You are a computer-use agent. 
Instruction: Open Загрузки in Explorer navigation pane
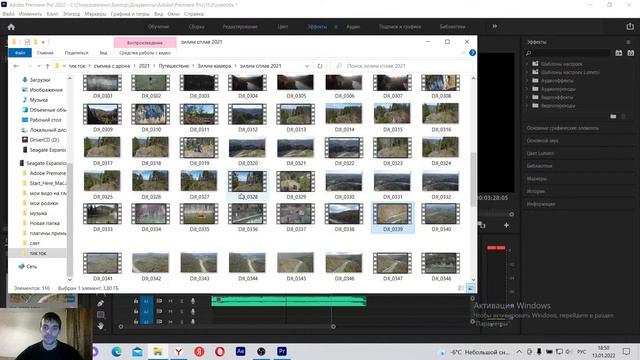(40, 80)
